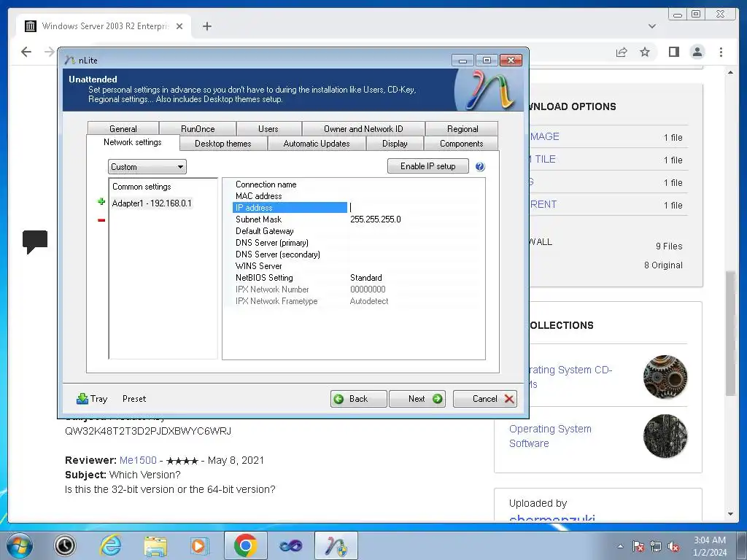Viewport: 747px width, 560px height.
Task: Cancel the nLite wizard
Action: click(x=485, y=399)
